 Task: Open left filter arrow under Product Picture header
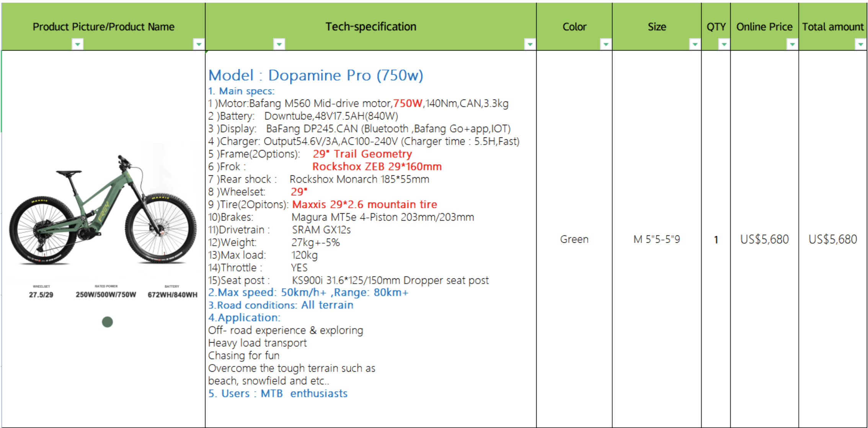coord(78,44)
